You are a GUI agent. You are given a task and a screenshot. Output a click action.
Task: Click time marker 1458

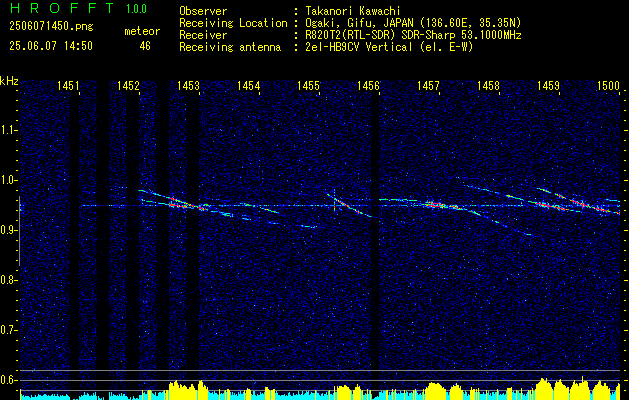coord(489,85)
